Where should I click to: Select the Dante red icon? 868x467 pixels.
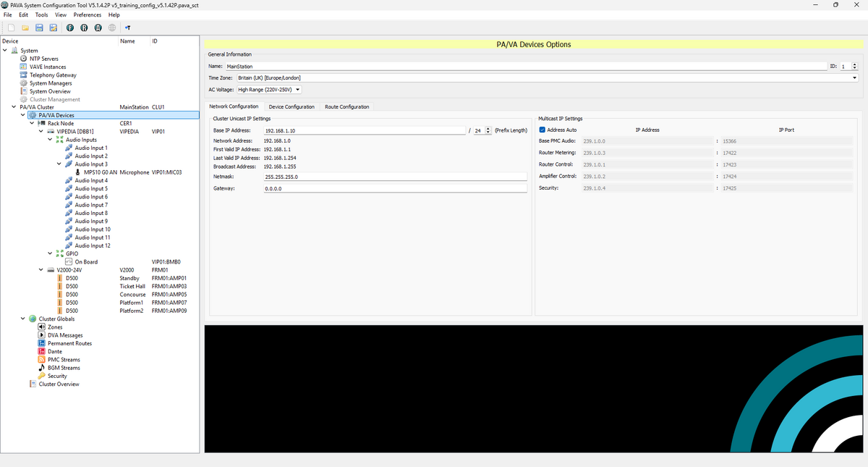(41, 351)
